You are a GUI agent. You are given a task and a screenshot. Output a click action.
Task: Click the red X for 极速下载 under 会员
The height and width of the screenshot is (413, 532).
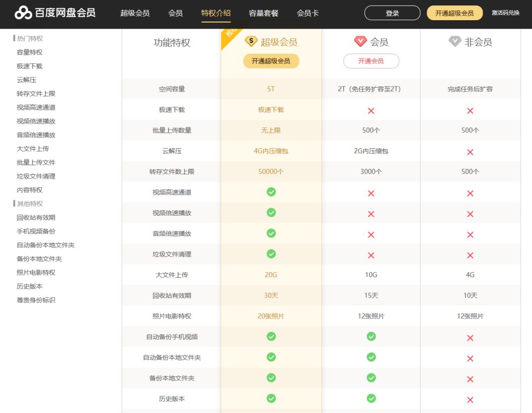pyautogui.click(x=371, y=110)
